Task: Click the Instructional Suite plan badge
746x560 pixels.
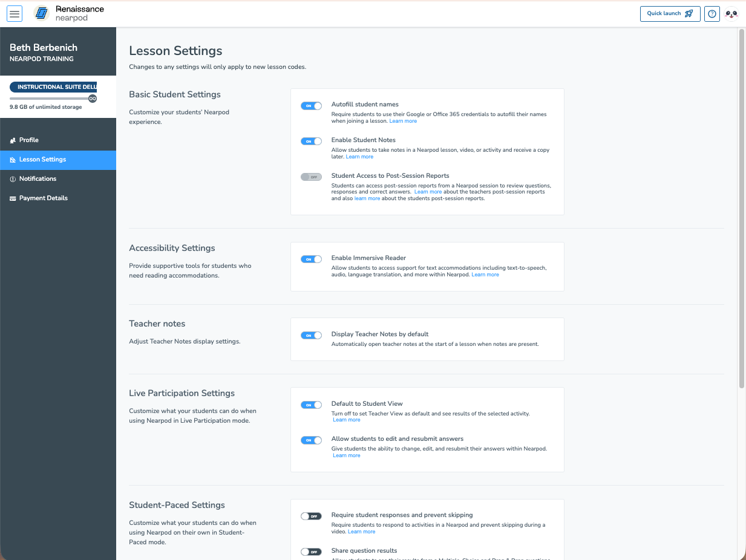Action: 54,87
